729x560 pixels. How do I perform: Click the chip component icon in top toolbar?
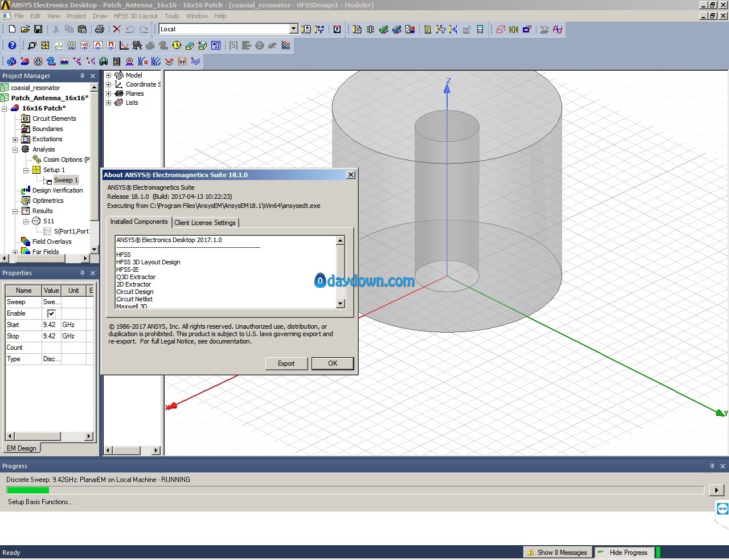point(370,29)
